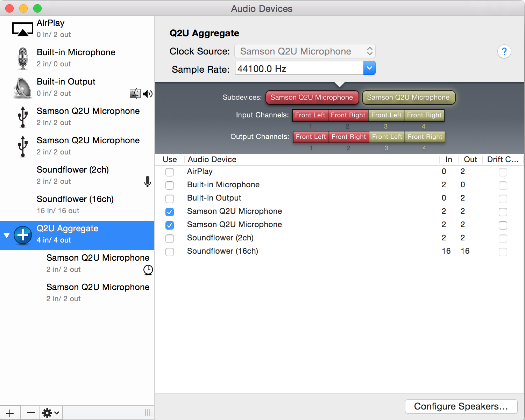Enable the AirPlay Use checkbox
525x420 pixels.
click(170, 172)
